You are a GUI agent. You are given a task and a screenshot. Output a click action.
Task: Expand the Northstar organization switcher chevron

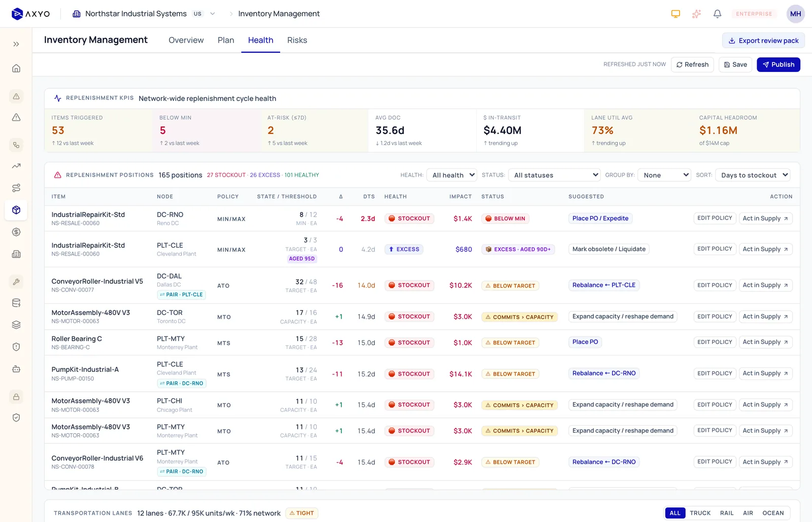pyautogui.click(x=213, y=14)
